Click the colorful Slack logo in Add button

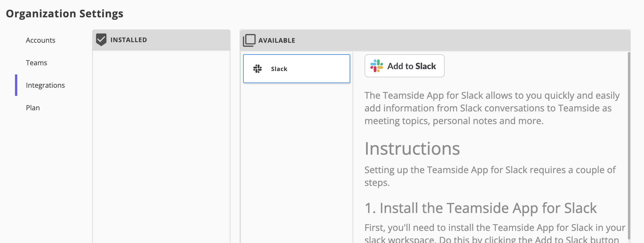(377, 66)
